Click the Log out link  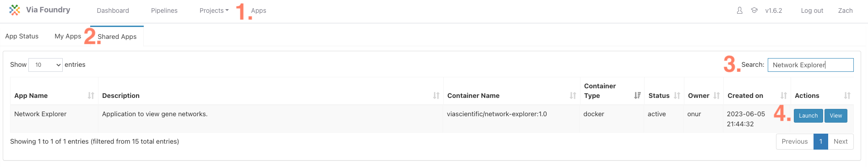pos(812,11)
